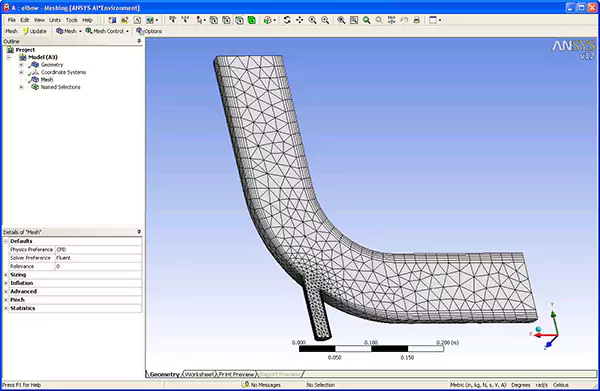Open the Units menu
Image resolution: width=600 pixels, height=391 pixels.
point(55,20)
